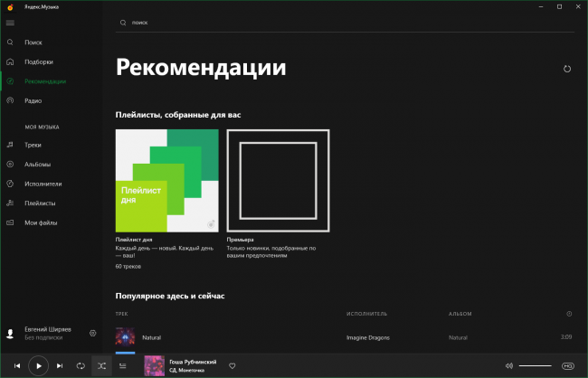This screenshot has height=378, width=588.
Task: Click the Подборки home icon
Action: tap(10, 61)
